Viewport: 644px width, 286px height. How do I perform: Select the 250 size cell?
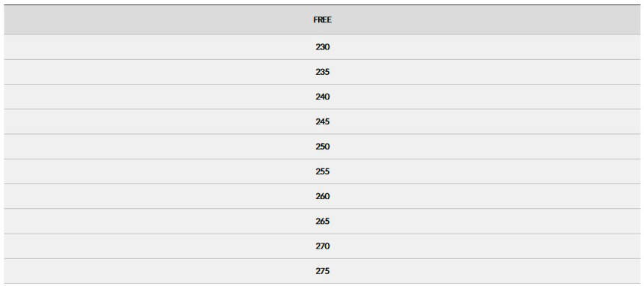(x=323, y=147)
